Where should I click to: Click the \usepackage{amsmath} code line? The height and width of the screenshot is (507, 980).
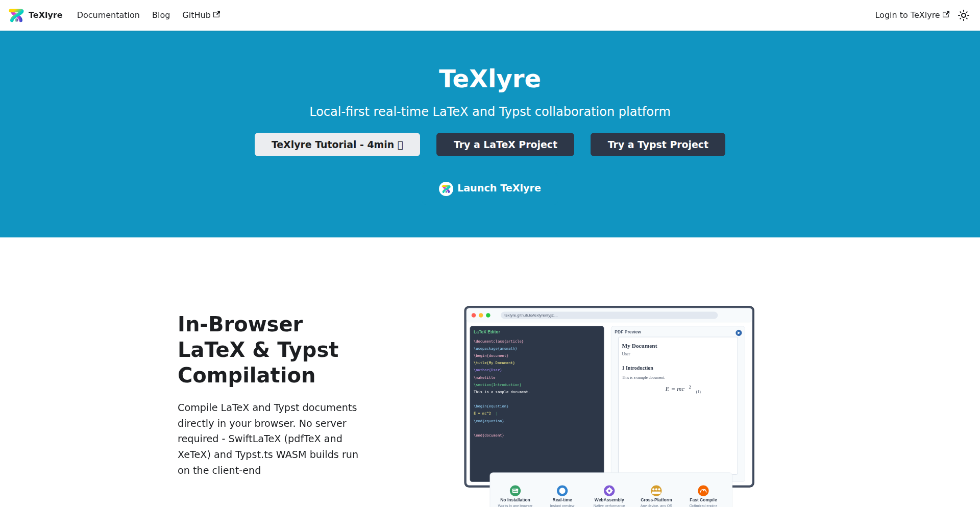click(x=495, y=349)
